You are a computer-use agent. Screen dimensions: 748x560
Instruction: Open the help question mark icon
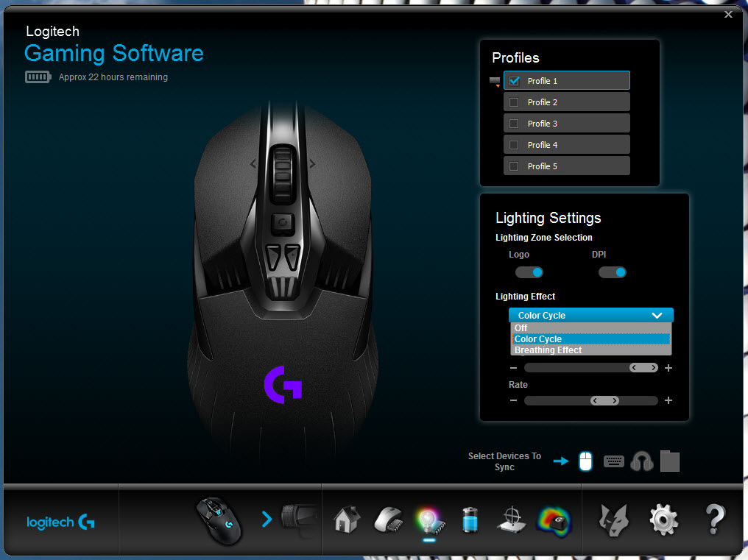(714, 520)
